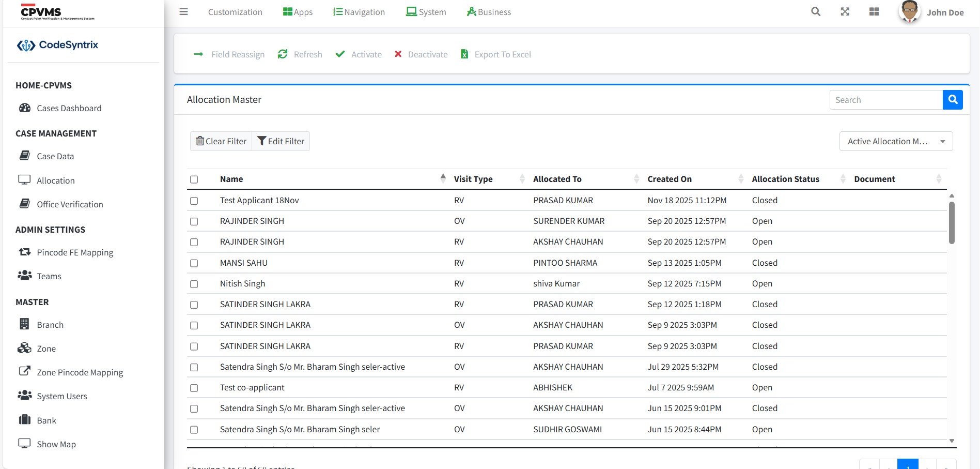The image size is (980, 469).
Task: Click the Refresh toolbar icon
Action: tap(283, 54)
